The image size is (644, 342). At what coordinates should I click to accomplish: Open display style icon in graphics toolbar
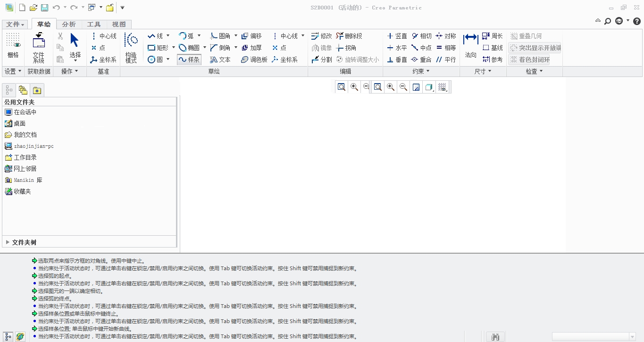(429, 87)
